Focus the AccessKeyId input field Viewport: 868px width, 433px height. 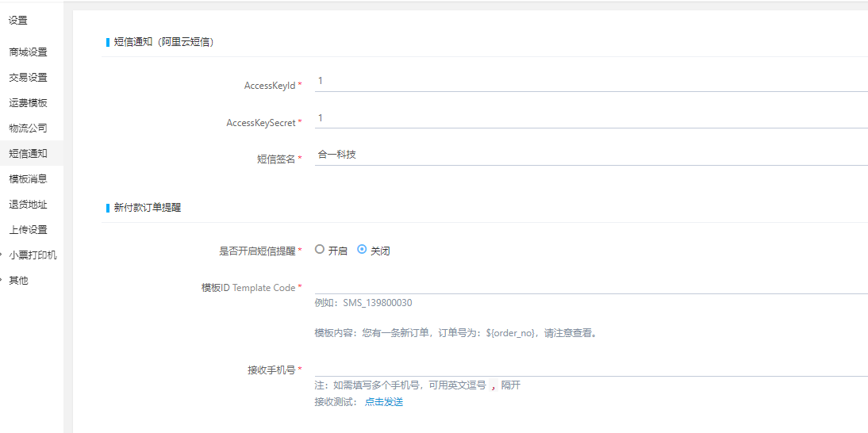coord(591,82)
